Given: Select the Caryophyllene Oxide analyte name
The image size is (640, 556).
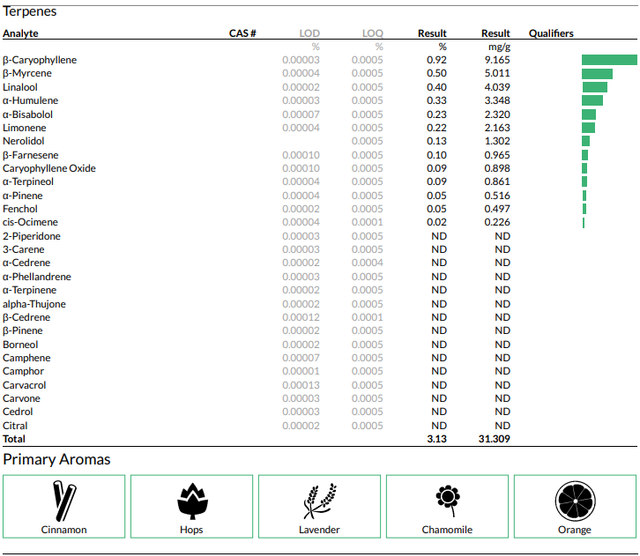Looking at the screenshot, I should pos(49,168).
